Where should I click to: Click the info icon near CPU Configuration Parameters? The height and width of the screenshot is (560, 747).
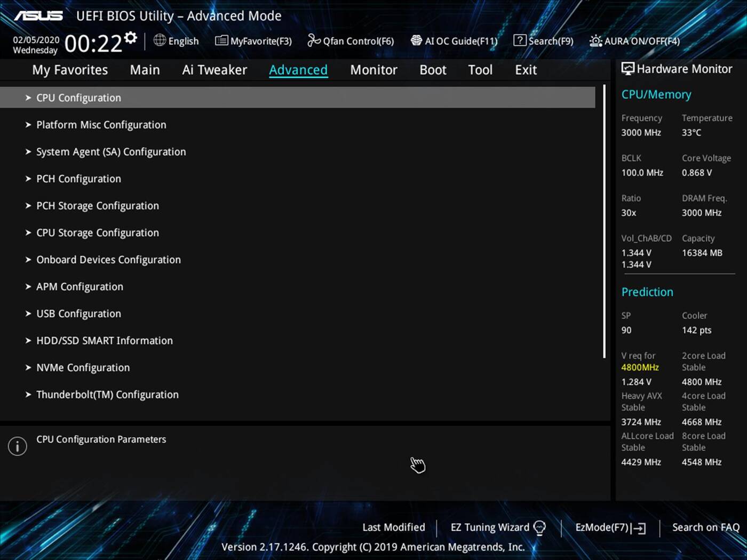[x=17, y=446]
